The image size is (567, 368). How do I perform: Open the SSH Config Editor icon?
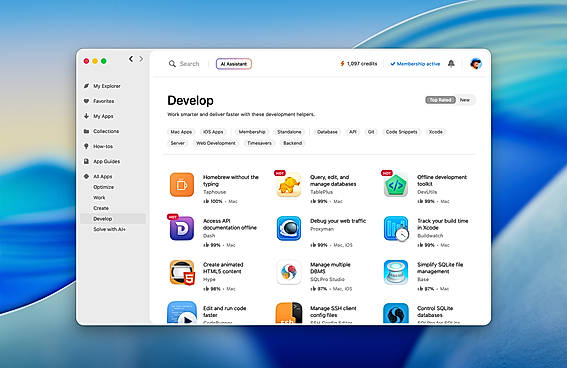[289, 312]
